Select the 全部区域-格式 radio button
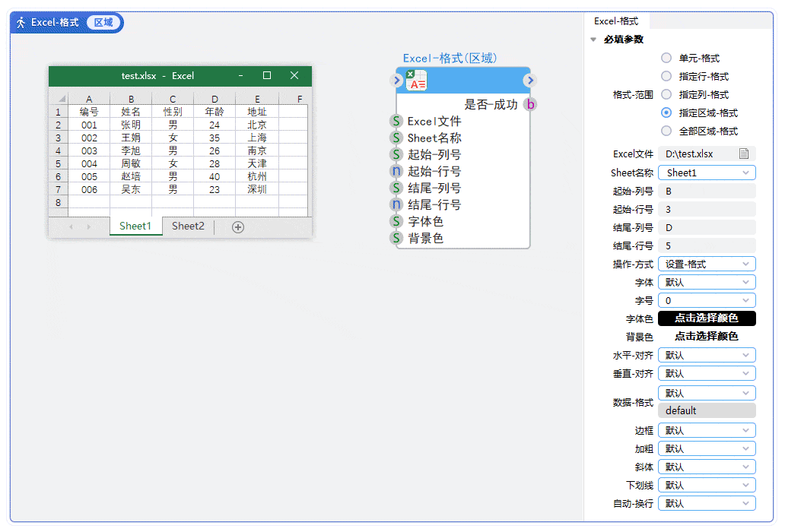785x532 pixels. click(666, 131)
